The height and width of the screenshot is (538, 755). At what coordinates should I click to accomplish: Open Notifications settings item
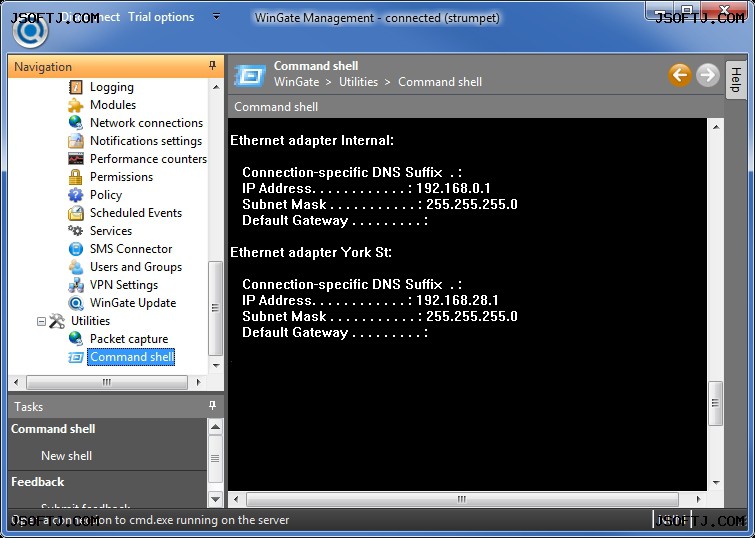coord(146,141)
